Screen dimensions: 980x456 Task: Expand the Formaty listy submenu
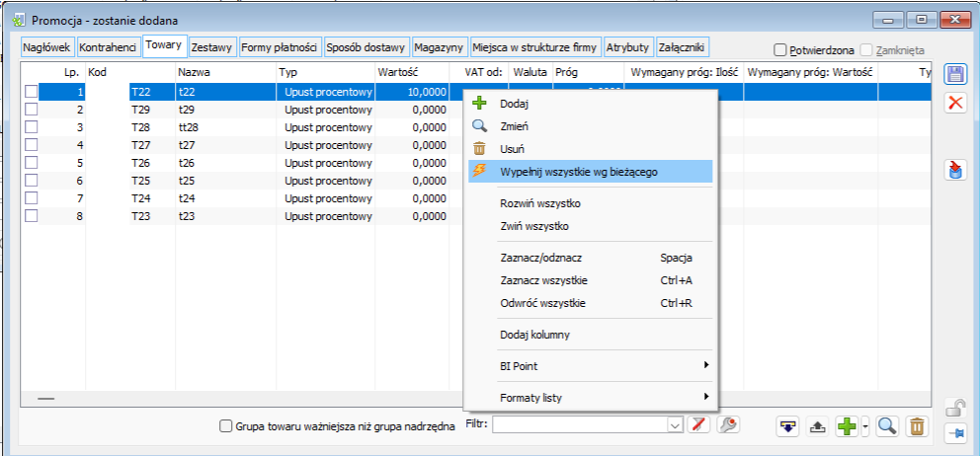tap(591, 398)
